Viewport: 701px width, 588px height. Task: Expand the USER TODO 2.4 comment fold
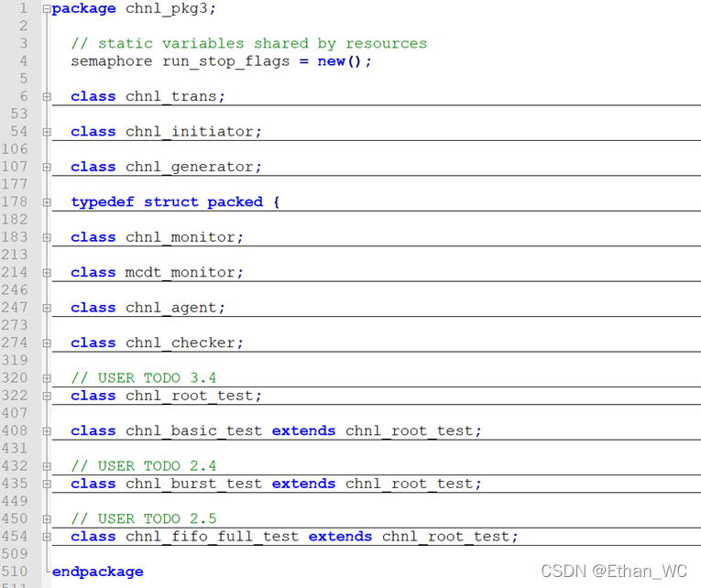47,466
